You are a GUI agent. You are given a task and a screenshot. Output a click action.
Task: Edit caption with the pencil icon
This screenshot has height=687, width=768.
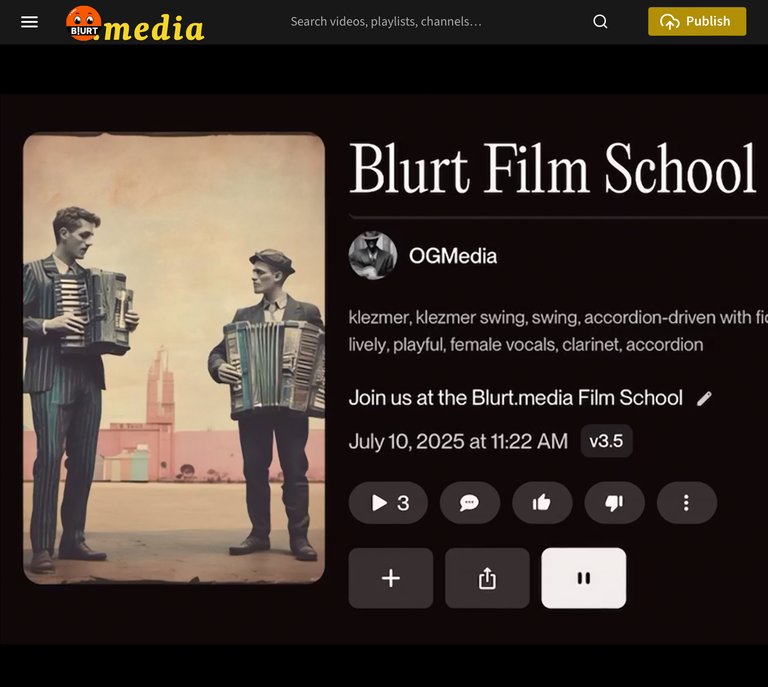click(704, 399)
